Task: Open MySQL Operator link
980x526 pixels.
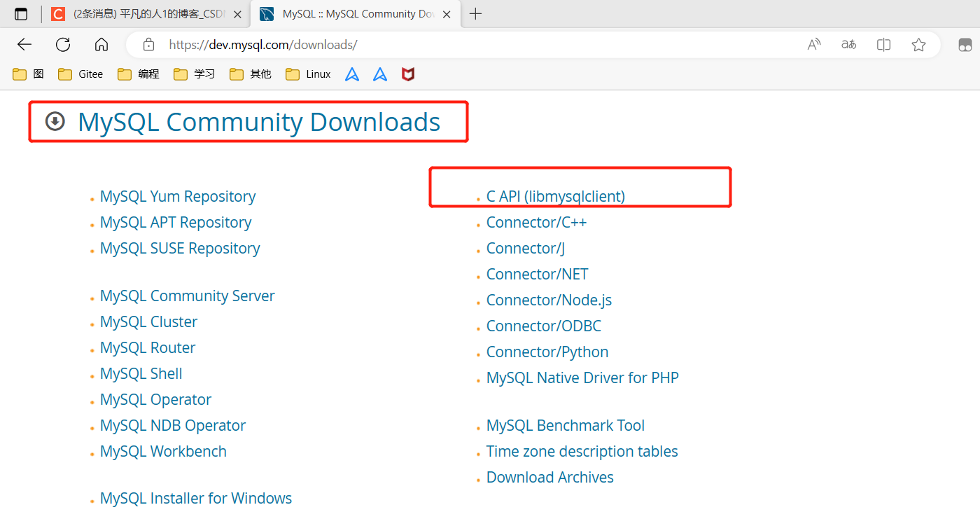Action: tap(155, 400)
